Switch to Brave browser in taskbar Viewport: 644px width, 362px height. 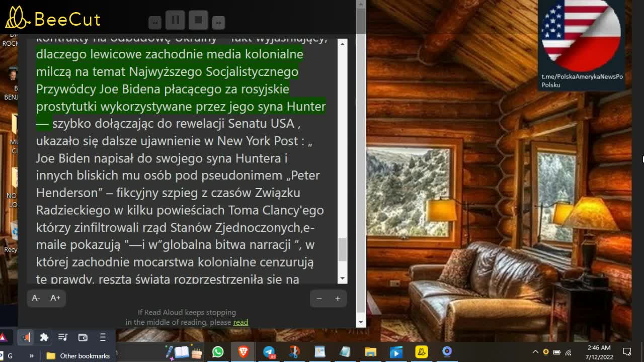pyautogui.click(x=244, y=351)
